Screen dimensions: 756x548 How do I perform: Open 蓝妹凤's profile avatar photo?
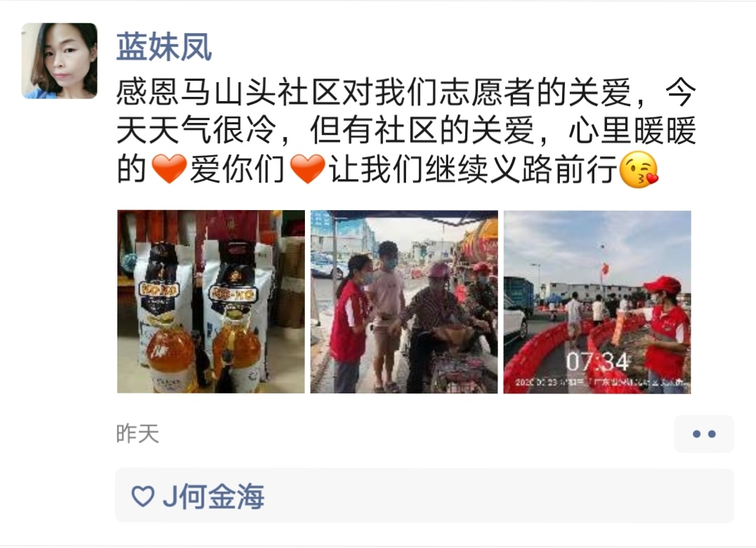[59, 60]
